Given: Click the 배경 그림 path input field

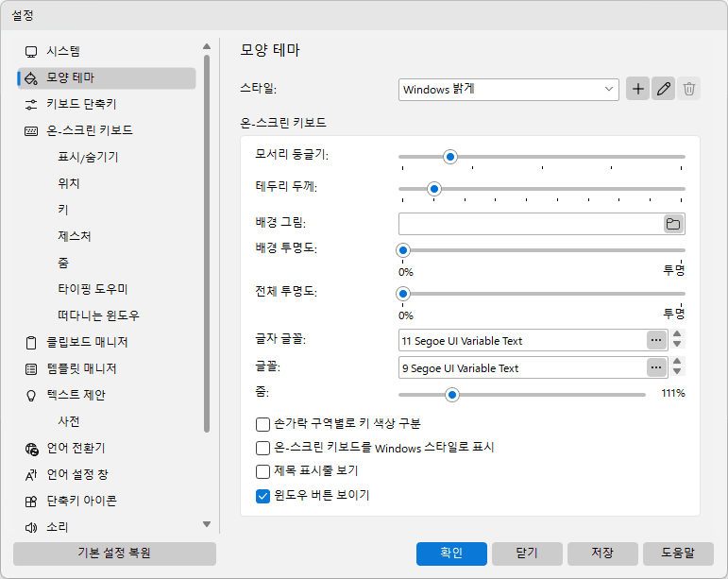Looking at the screenshot, I should coord(532,224).
